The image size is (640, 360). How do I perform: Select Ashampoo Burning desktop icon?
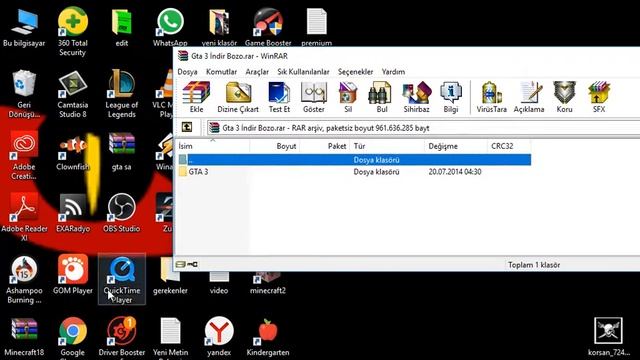(x=24, y=280)
